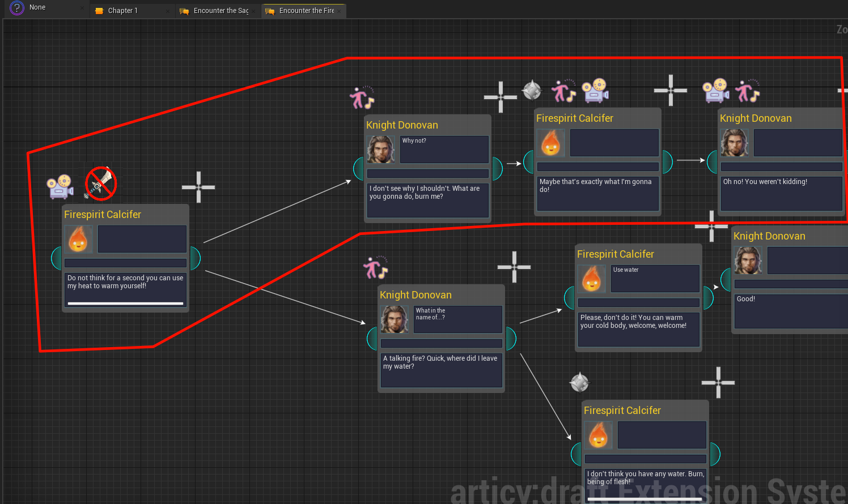Click the flame portrait in 'Maybe that's exactly' node

(x=551, y=143)
